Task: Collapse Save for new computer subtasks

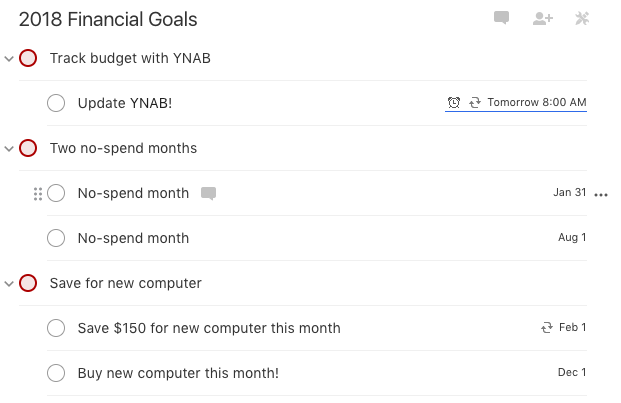Action: (9, 284)
